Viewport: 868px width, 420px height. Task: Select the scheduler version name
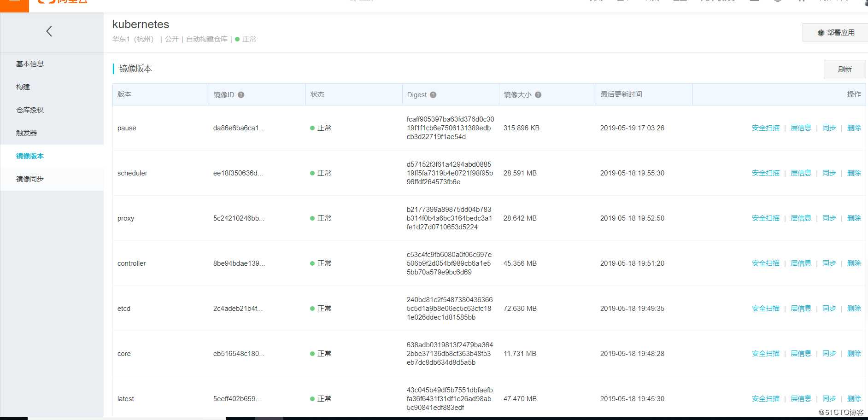(132, 173)
